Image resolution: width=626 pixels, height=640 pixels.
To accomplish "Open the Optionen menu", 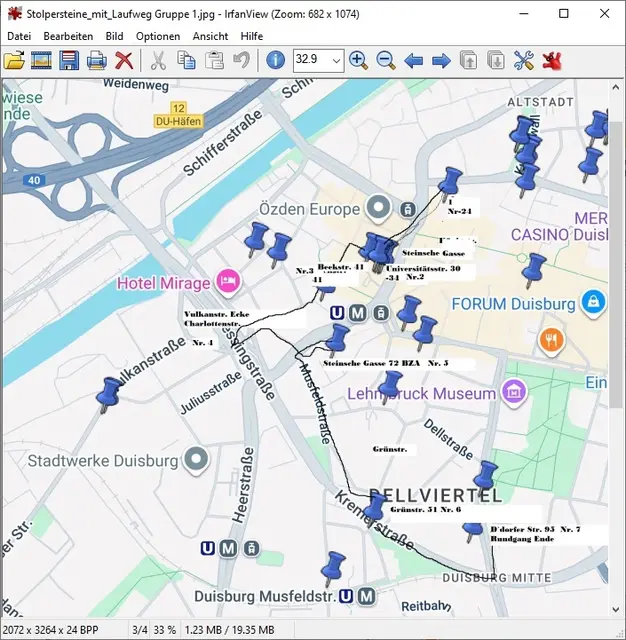I will tap(158, 36).
